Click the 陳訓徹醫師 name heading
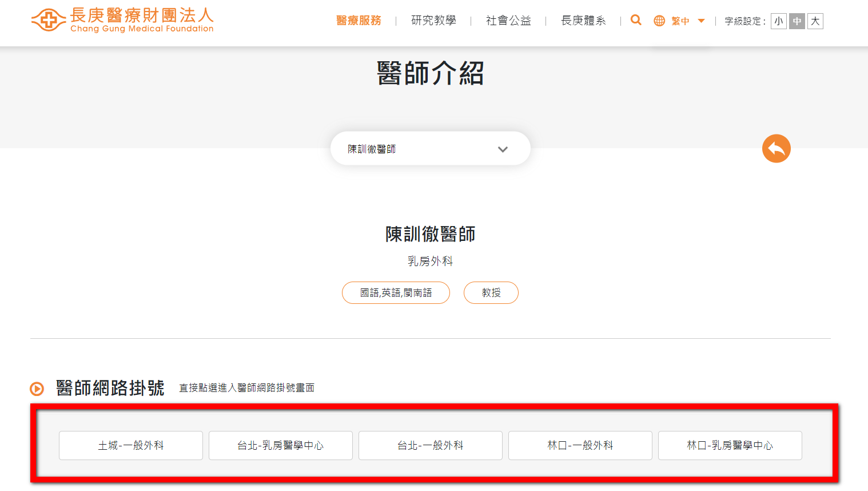Image resolution: width=868 pixels, height=491 pixels. (x=431, y=234)
